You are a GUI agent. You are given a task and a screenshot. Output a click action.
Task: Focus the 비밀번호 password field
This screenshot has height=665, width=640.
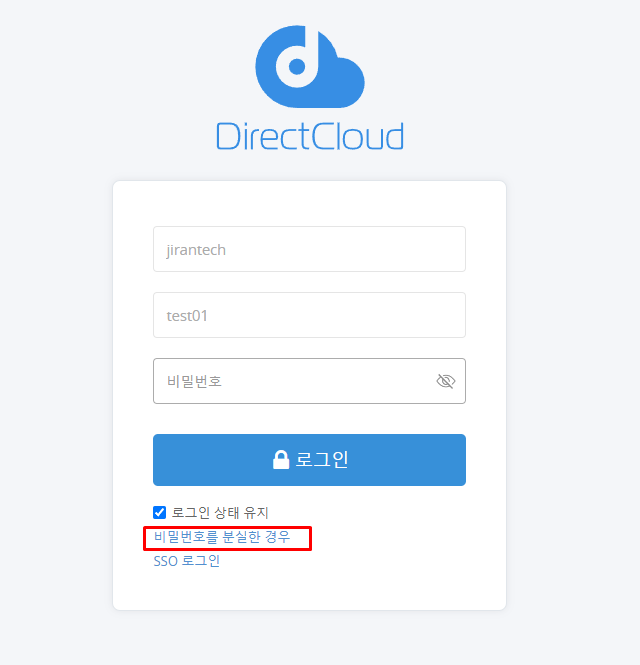310,381
